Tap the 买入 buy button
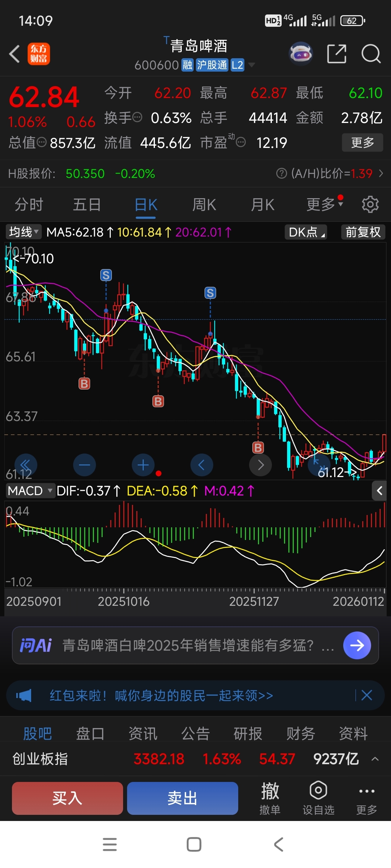The image size is (391, 868). (67, 798)
